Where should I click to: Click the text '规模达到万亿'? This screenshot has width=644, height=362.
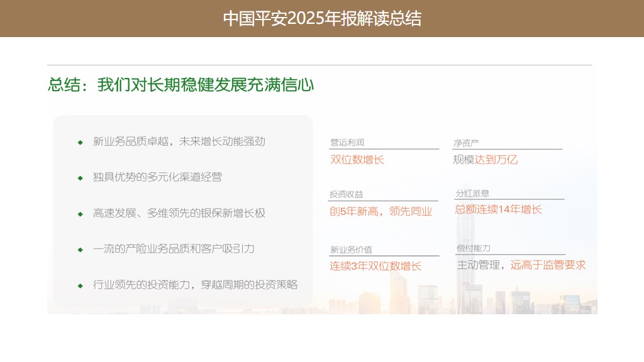coord(485,160)
